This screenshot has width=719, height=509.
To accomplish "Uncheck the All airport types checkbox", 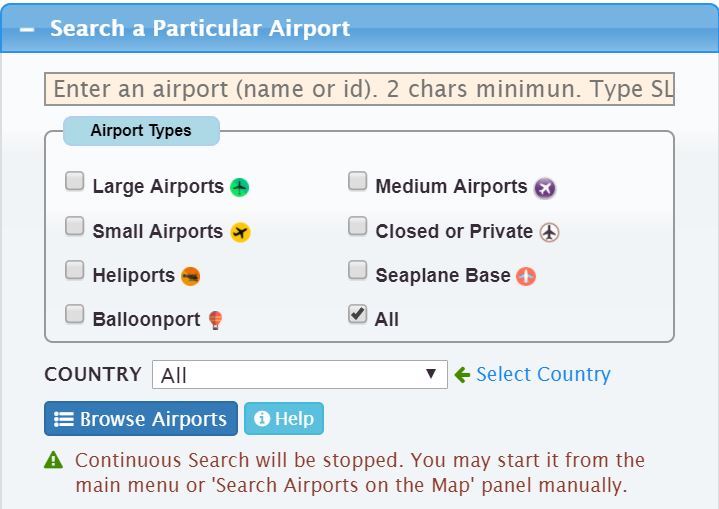I will click(x=357, y=314).
